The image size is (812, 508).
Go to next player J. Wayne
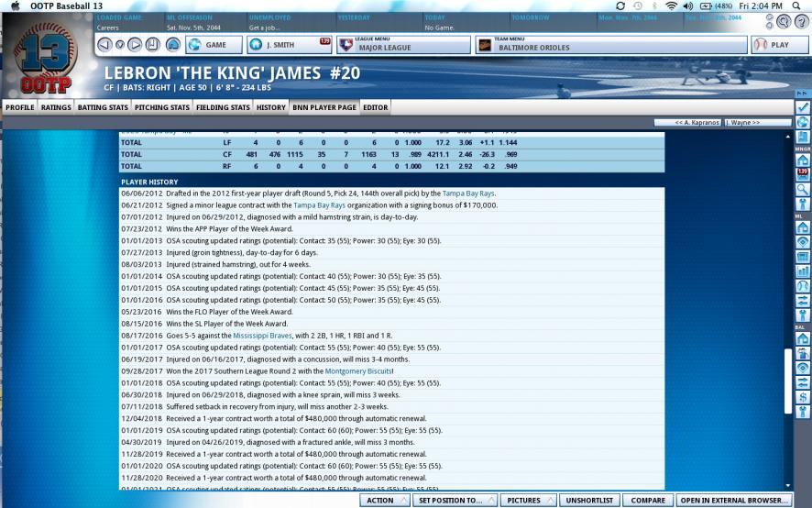[x=744, y=122]
